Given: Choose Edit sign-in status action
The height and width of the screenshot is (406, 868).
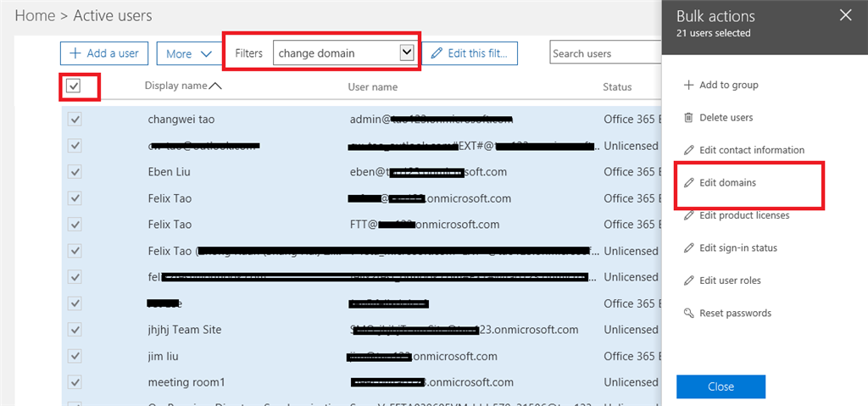Looking at the screenshot, I should [x=738, y=247].
